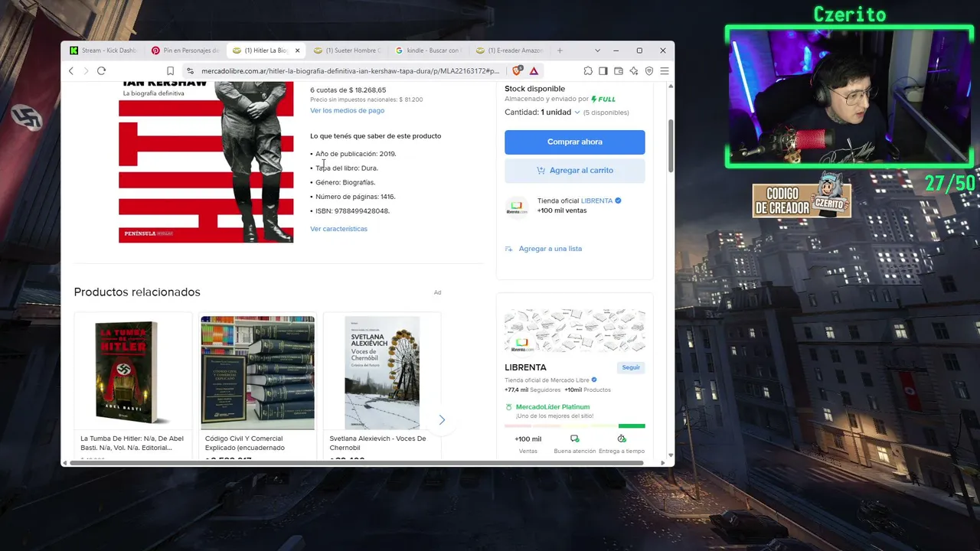The height and width of the screenshot is (551, 980).
Task: Switch to the Stream - Kick Dashboard tab
Action: click(x=103, y=51)
